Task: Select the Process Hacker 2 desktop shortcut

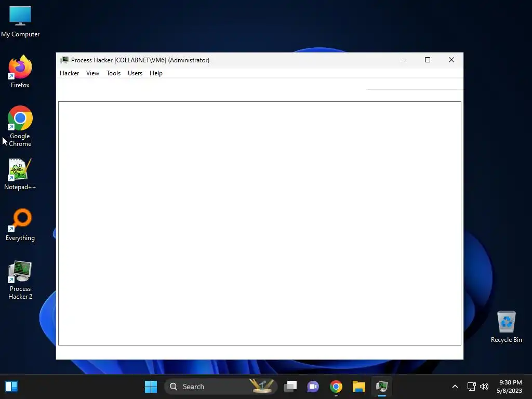Action: 20,280
